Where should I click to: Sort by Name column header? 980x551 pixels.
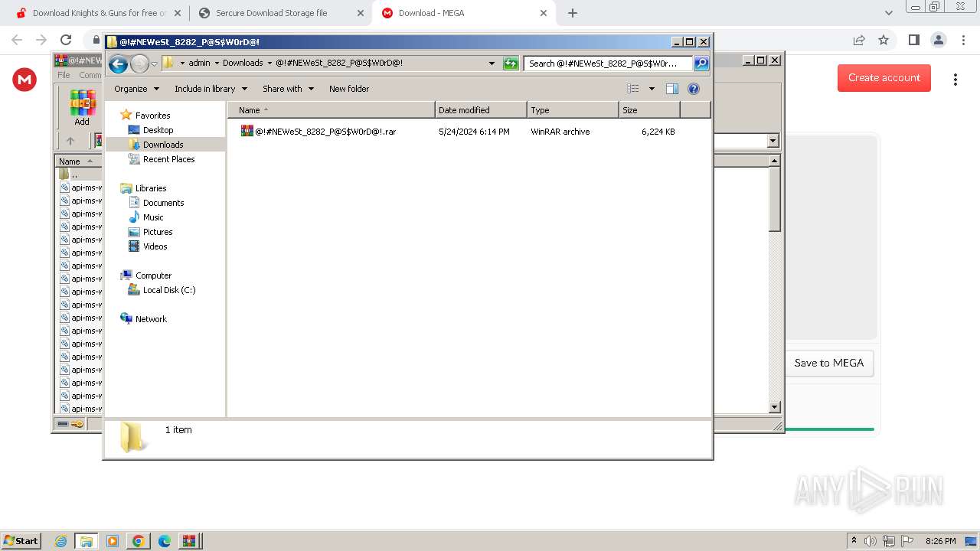click(331, 110)
